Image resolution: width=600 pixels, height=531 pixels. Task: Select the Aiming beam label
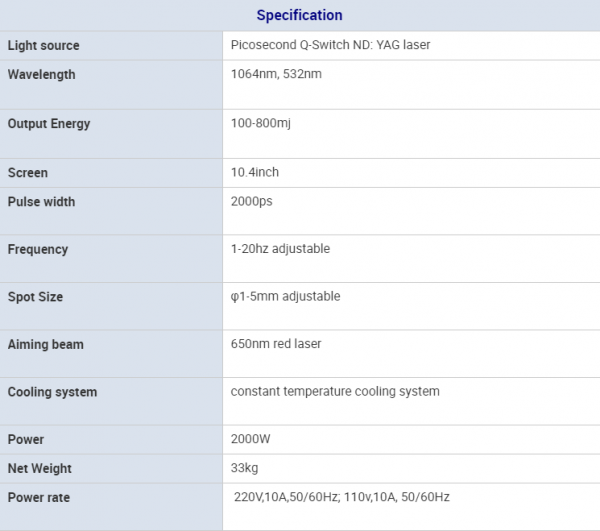pyautogui.click(x=46, y=345)
